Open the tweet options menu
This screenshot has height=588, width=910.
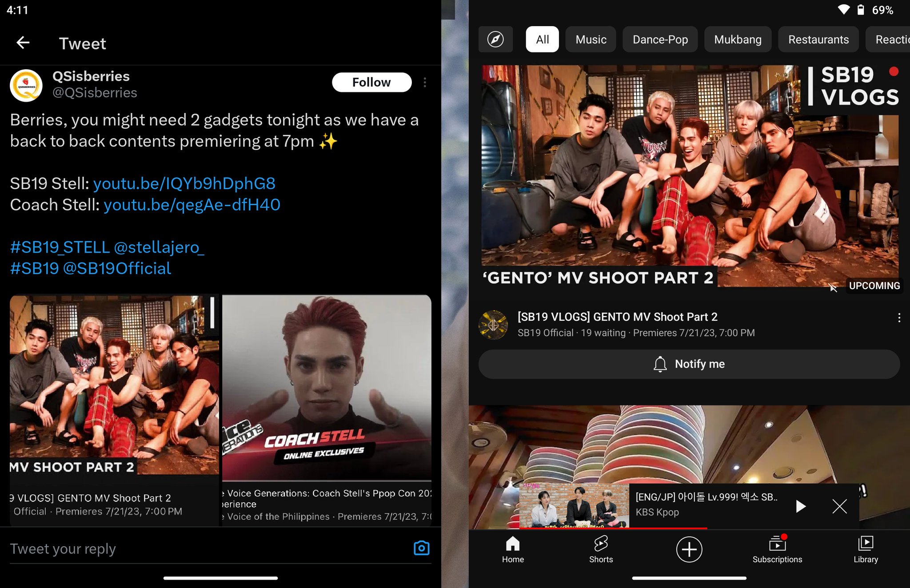pyautogui.click(x=425, y=82)
